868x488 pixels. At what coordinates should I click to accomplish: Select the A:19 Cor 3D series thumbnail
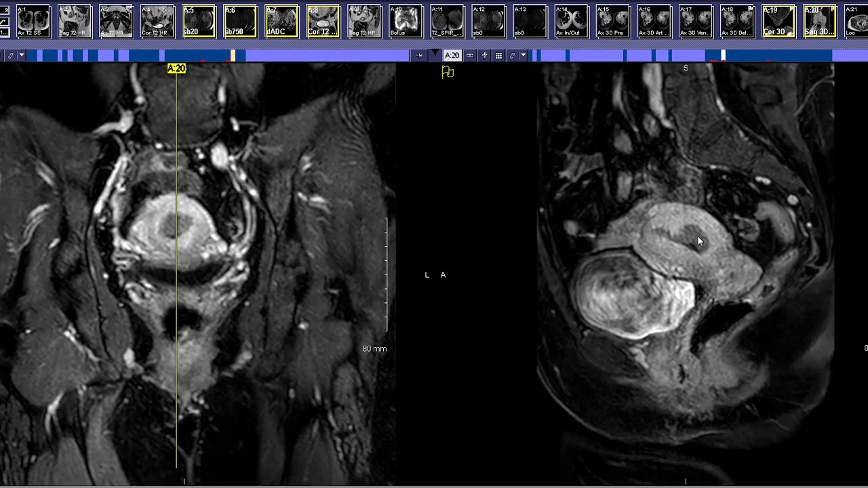pyautogui.click(x=778, y=21)
